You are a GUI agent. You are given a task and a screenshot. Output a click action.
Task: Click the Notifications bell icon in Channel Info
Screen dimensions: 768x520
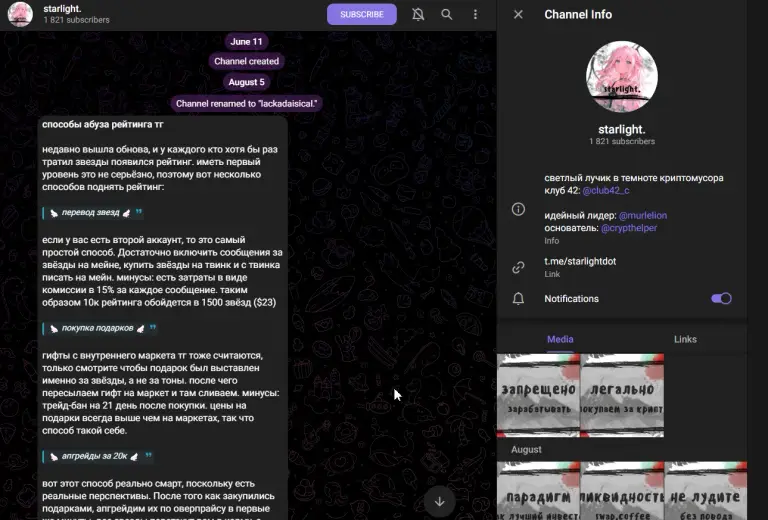(518, 299)
